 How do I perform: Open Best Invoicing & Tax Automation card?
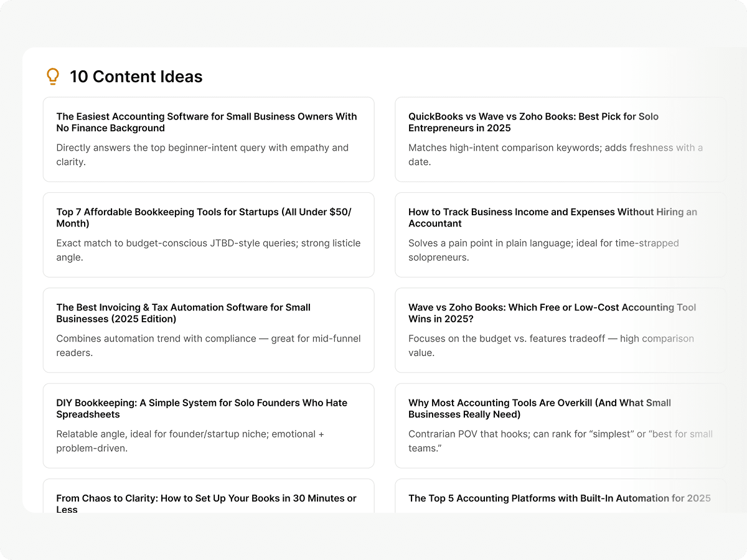[x=183, y=313]
